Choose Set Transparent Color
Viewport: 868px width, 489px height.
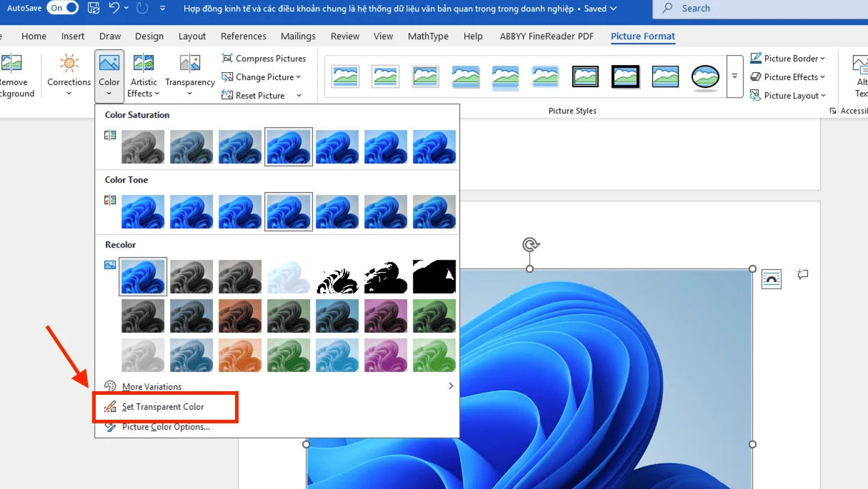pos(163,407)
